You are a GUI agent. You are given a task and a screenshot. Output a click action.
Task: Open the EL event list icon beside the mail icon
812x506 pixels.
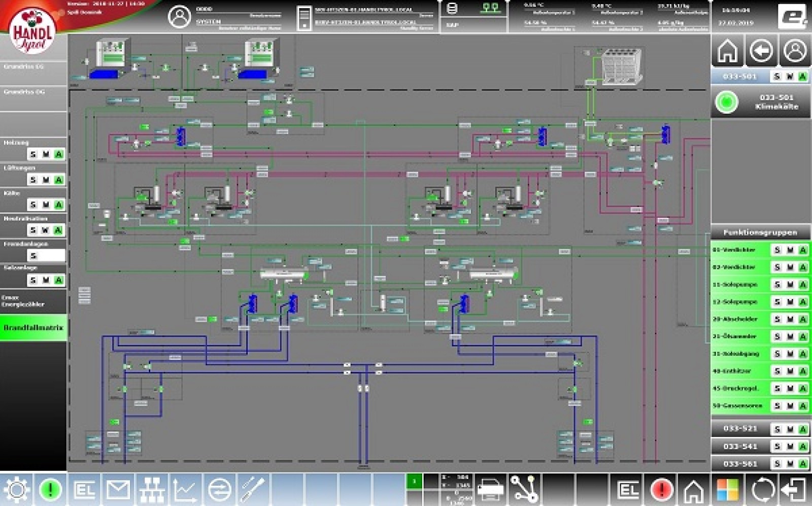click(x=84, y=490)
